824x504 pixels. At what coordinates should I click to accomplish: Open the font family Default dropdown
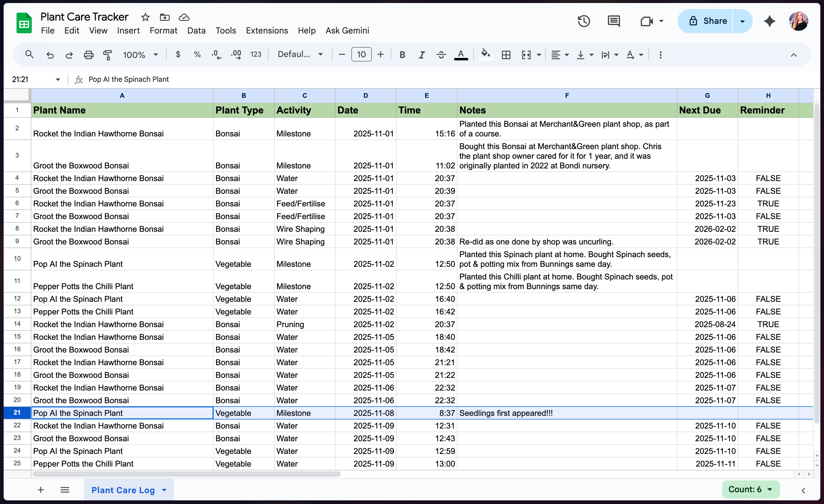(300, 55)
